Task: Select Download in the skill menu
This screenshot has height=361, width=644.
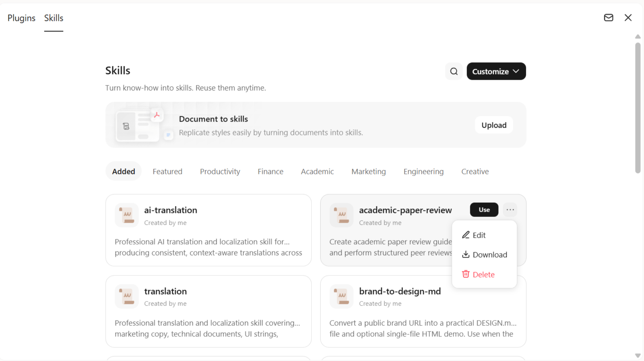Action: (484, 255)
